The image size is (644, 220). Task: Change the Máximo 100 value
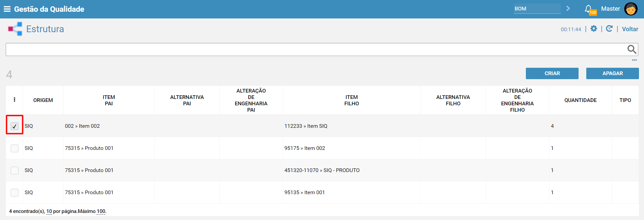[101, 211]
